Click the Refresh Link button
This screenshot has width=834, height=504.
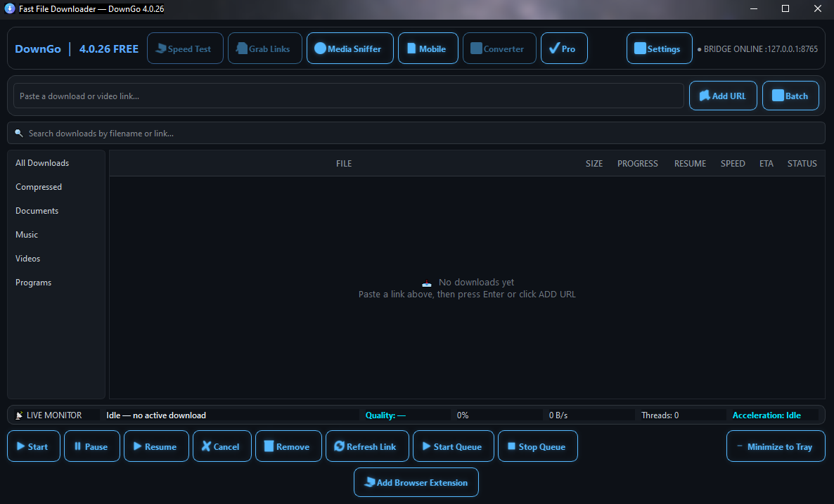click(367, 446)
